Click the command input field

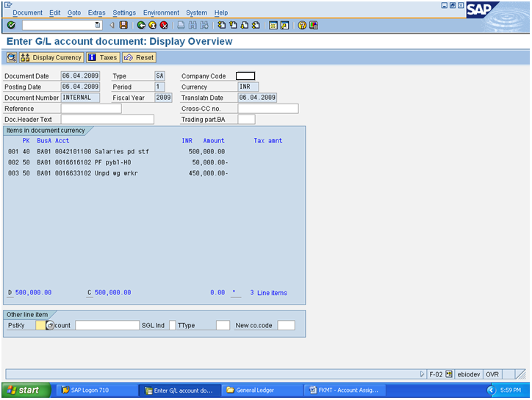tap(58, 25)
